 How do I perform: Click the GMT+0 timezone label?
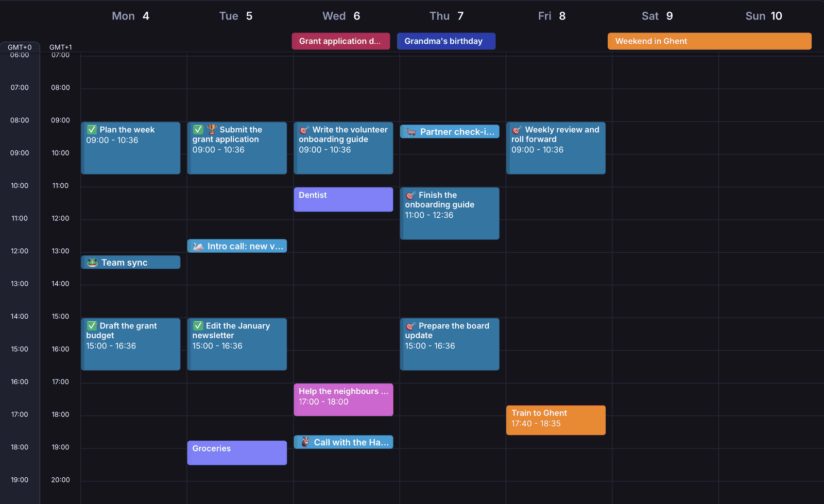pyautogui.click(x=20, y=47)
